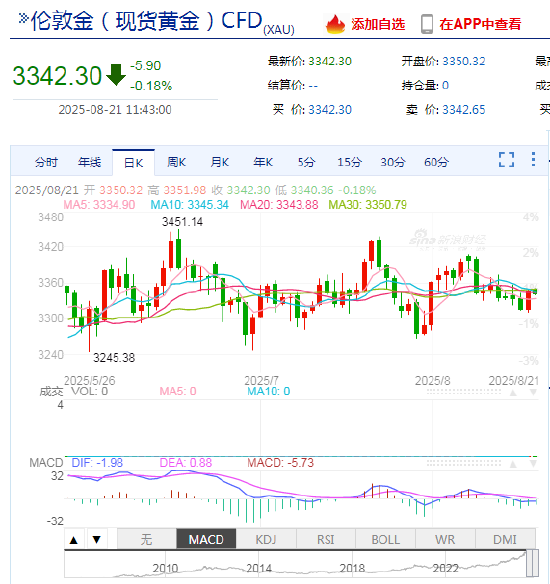Collapse the volume panel with its up triangle
The height and width of the screenshot is (584, 550).
513,393
